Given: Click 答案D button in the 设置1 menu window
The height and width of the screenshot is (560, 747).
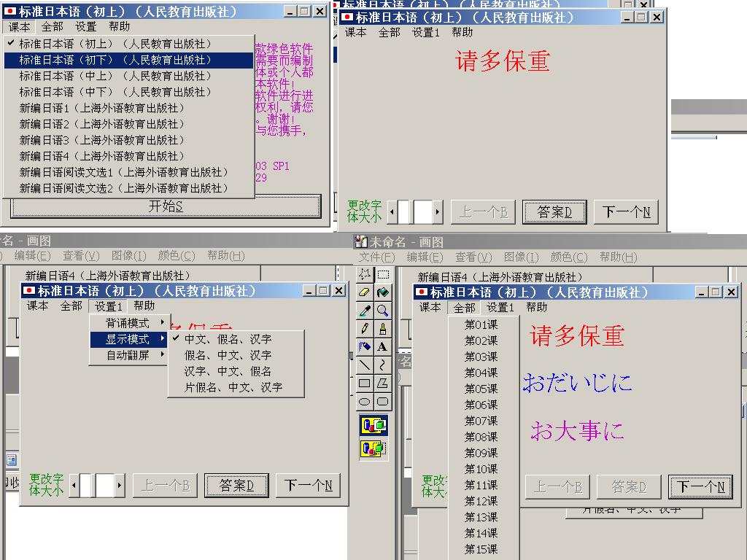Looking at the screenshot, I should tap(236, 485).
